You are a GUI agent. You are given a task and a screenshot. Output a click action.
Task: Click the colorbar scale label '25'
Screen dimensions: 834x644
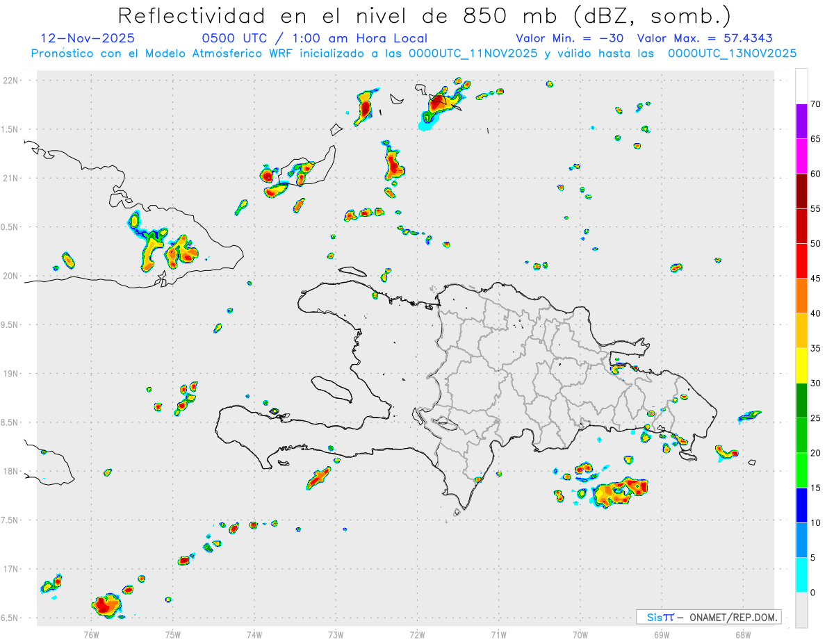pos(816,418)
